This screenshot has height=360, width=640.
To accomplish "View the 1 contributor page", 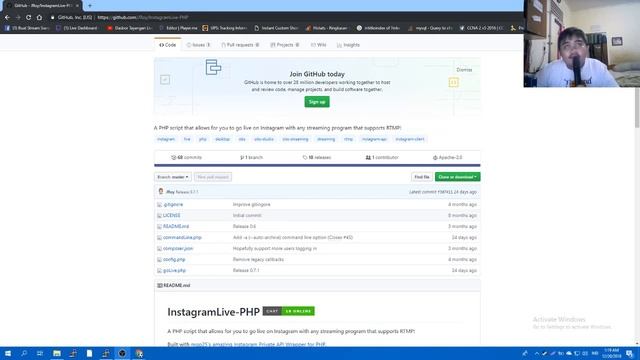I will tap(382, 158).
